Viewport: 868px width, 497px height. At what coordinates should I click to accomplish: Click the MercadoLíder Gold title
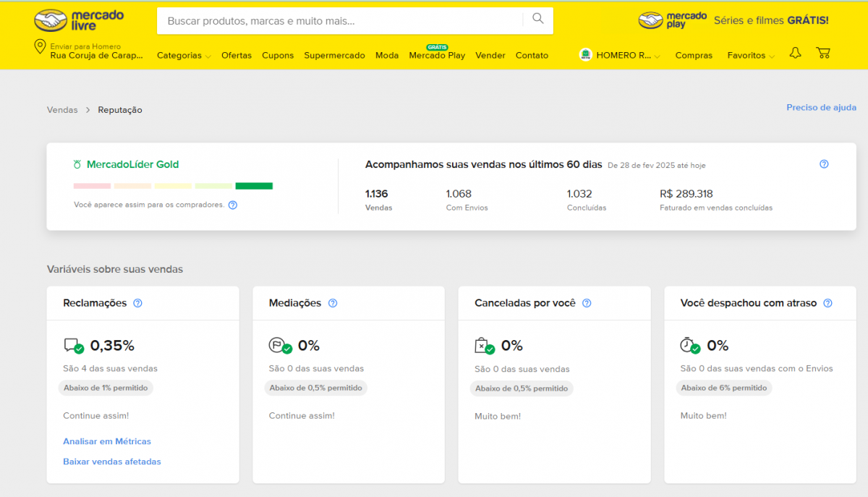tap(132, 164)
